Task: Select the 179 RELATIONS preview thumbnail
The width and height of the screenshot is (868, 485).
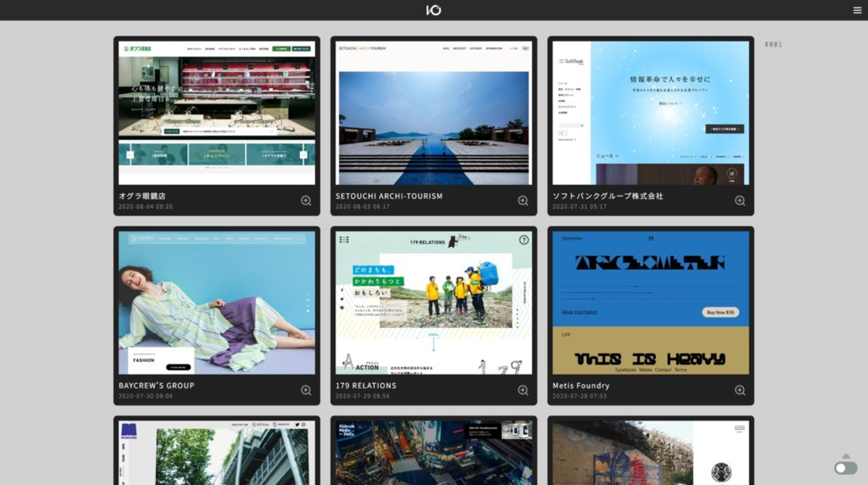Action: (434, 303)
